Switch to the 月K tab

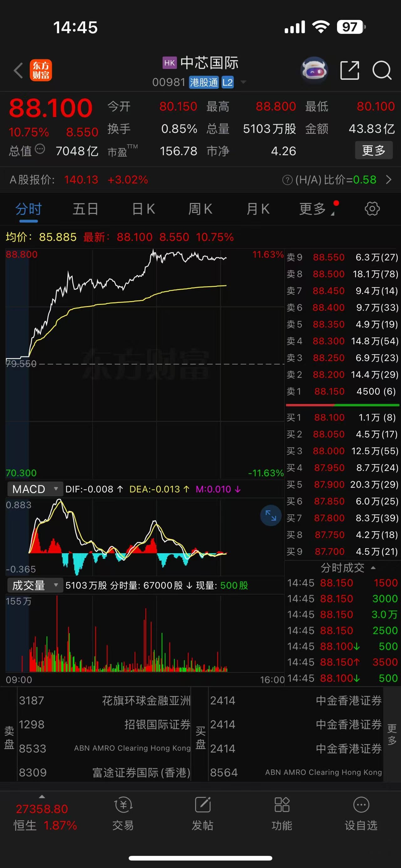pos(258,209)
